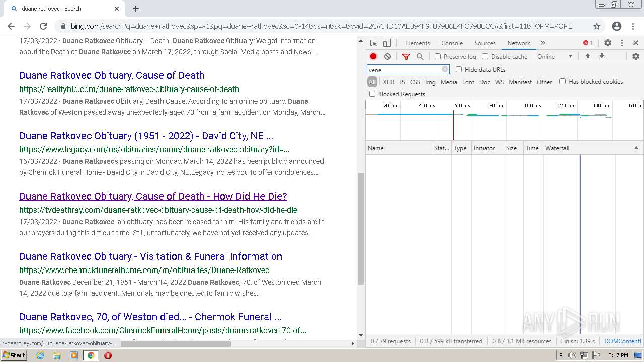The image size is (644, 362).
Task: Open a new browser tab
Action: 136,9
